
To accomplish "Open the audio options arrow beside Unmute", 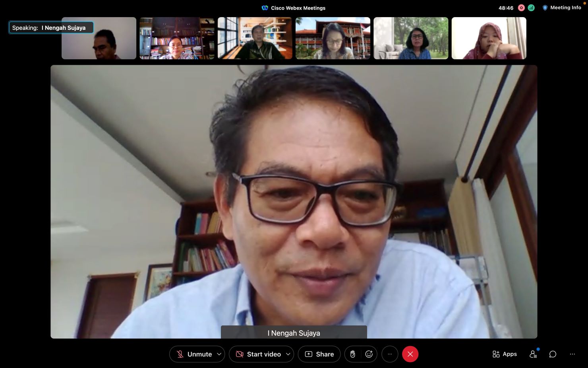I will pyautogui.click(x=219, y=354).
